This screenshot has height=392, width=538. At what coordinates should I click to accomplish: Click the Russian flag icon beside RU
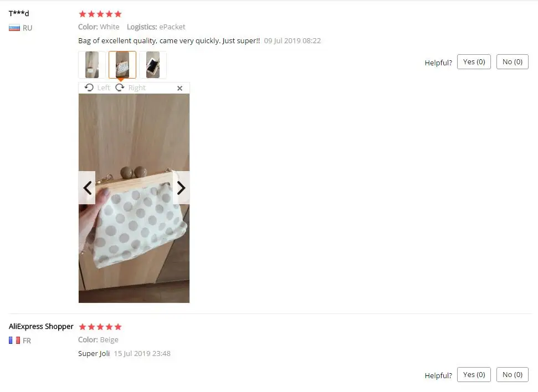click(14, 28)
